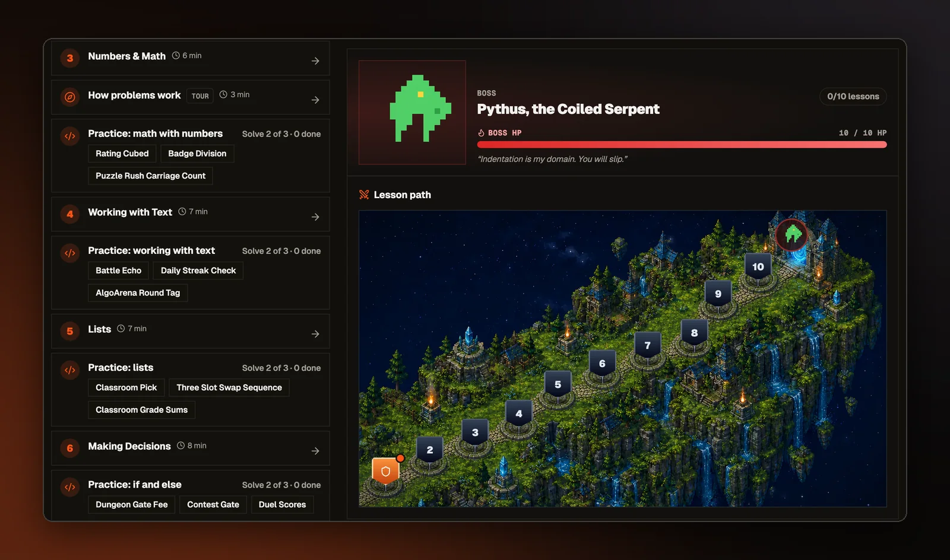The height and width of the screenshot is (560, 950).
Task: Click the number 3 badge for Numbers & Math
Action: (70, 58)
